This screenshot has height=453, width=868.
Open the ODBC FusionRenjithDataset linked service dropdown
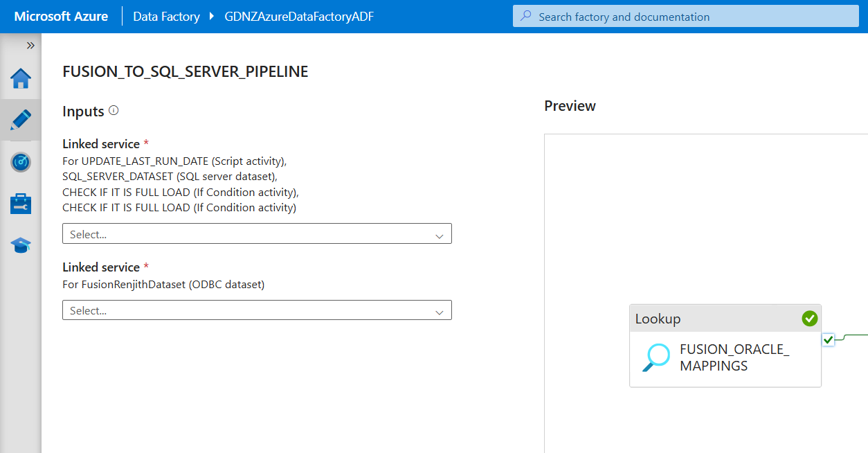[x=257, y=310]
